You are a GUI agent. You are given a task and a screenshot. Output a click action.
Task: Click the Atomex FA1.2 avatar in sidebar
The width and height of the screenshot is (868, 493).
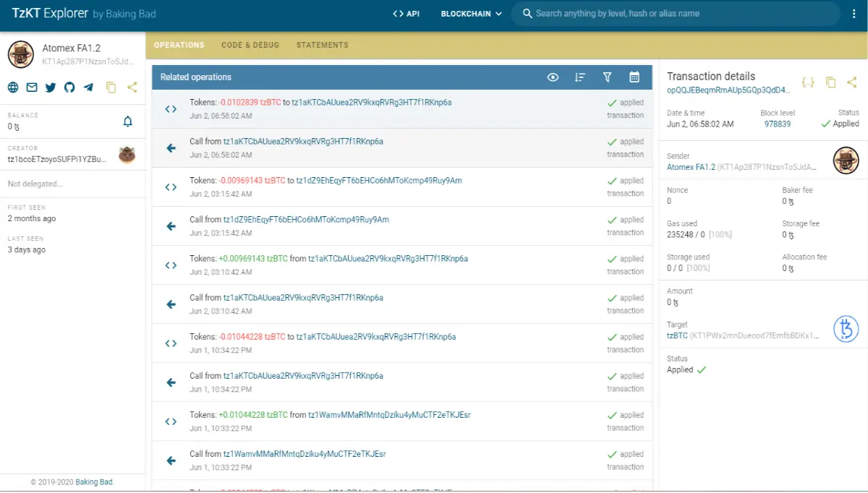pos(21,54)
